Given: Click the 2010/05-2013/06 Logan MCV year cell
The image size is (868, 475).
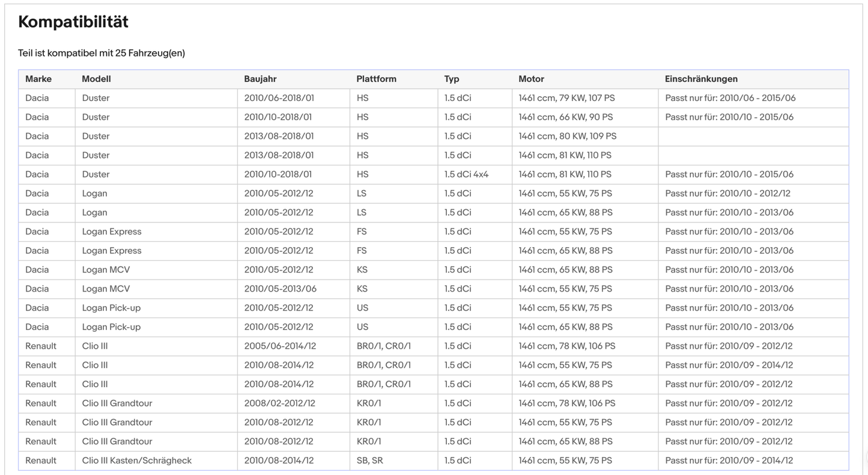Looking at the screenshot, I should (293, 289).
